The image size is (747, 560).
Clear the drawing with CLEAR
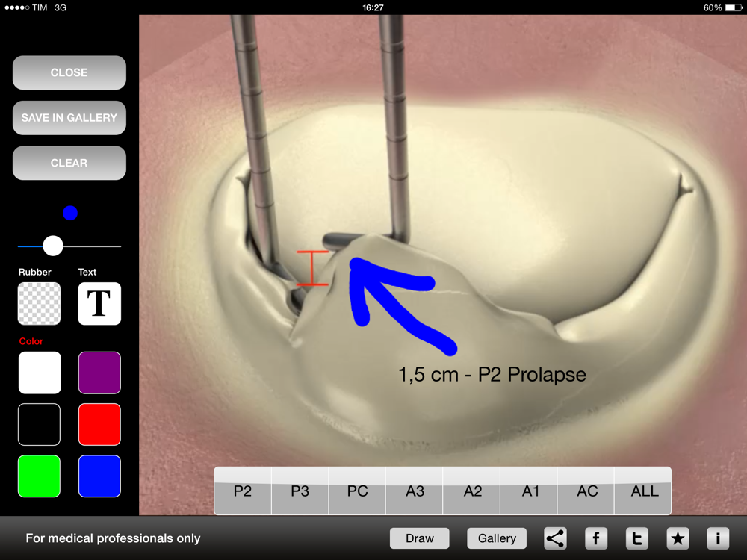click(x=69, y=163)
